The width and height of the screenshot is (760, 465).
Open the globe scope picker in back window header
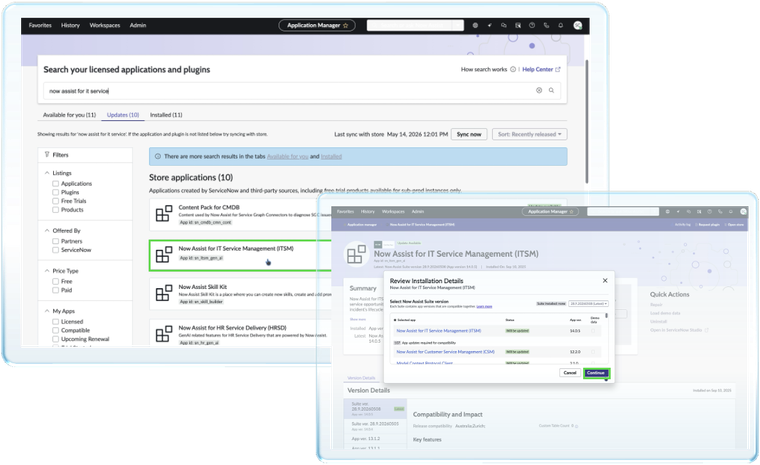pos(475,25)
